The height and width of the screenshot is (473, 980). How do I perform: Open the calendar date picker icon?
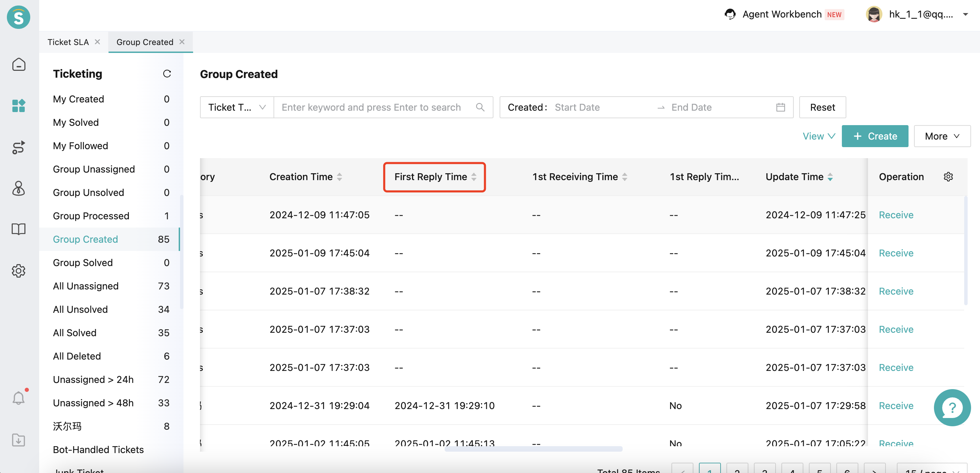point(781,107)
